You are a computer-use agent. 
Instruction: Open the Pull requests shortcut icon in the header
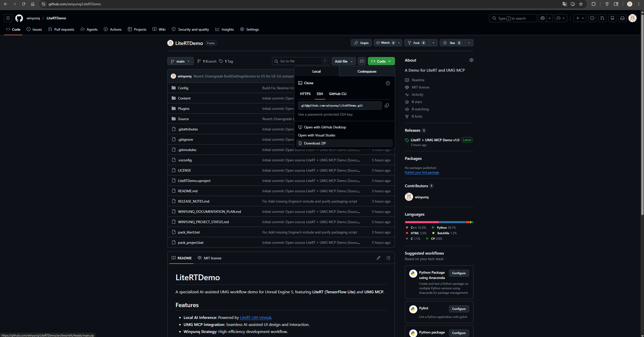pos(602,18)
